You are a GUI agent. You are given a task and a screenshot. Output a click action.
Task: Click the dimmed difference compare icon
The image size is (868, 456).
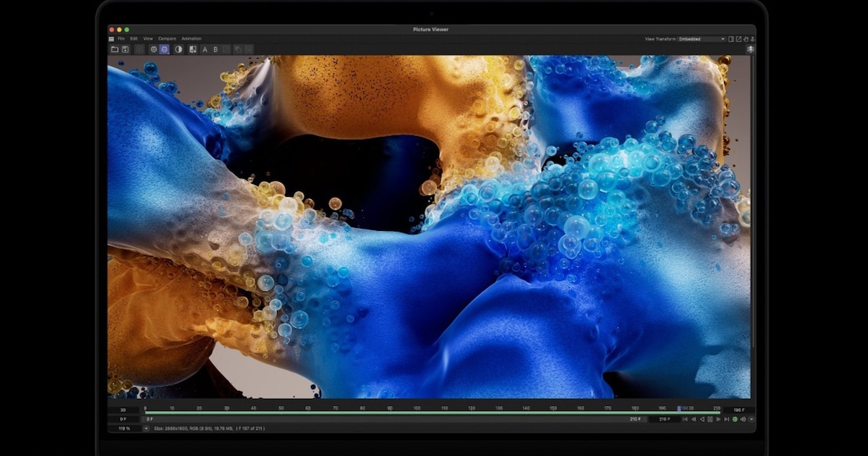(x=238, y=49)
